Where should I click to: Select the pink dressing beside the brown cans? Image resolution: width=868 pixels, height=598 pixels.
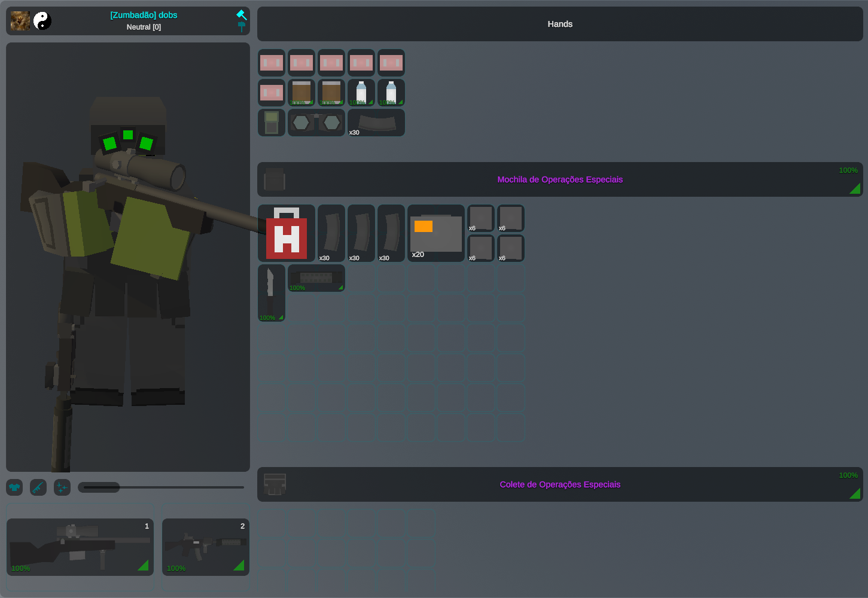tap(272, 93)
